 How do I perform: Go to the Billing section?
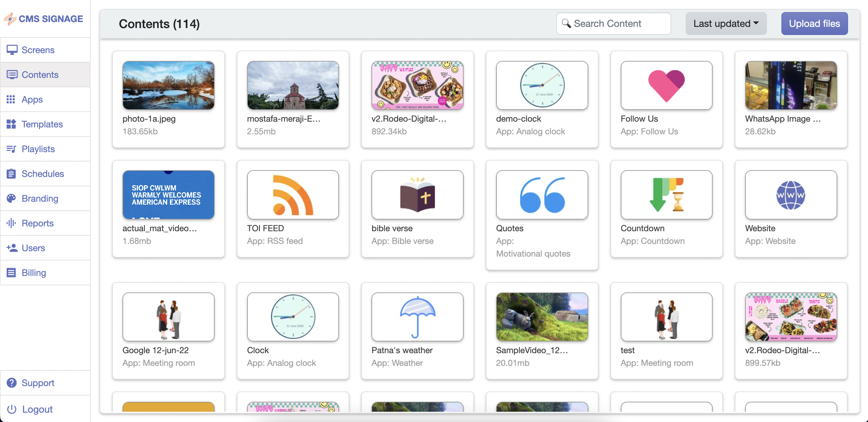(34, 273)
